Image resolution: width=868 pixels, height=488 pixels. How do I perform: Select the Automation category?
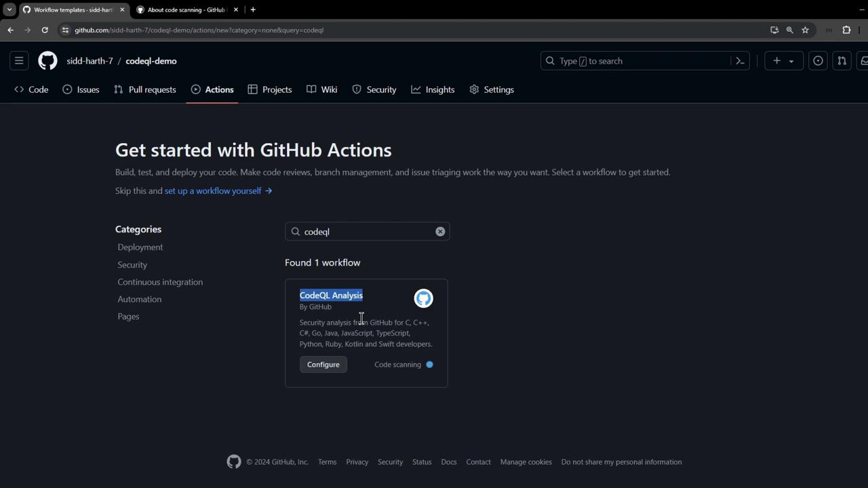click(x=140, y=300)
